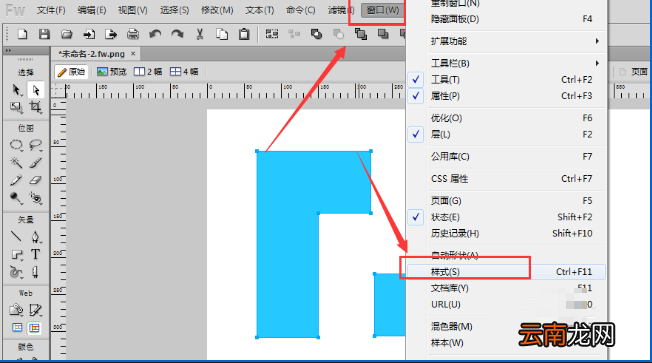Click the Import toolbar icon
This screenshot has height=363, width=652.
(89, 34)
